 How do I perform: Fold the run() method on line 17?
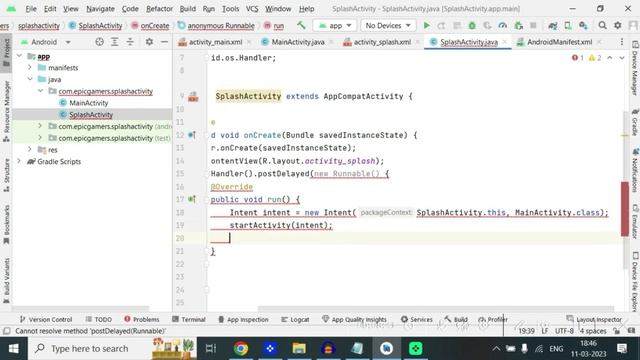tap(207, 200)
